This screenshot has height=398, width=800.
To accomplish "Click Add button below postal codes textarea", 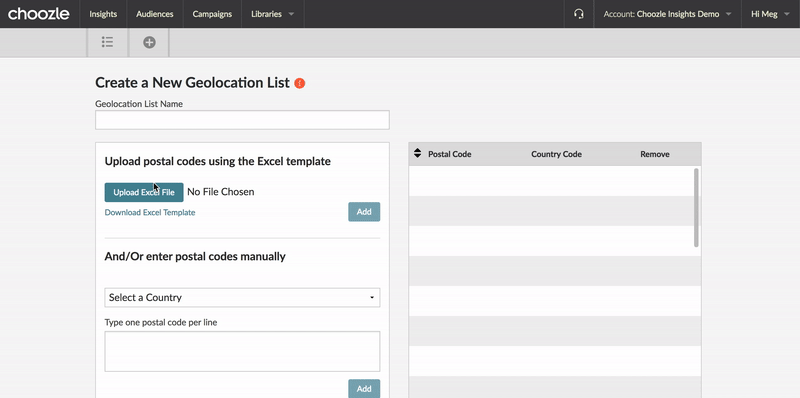I will [364, 388].
